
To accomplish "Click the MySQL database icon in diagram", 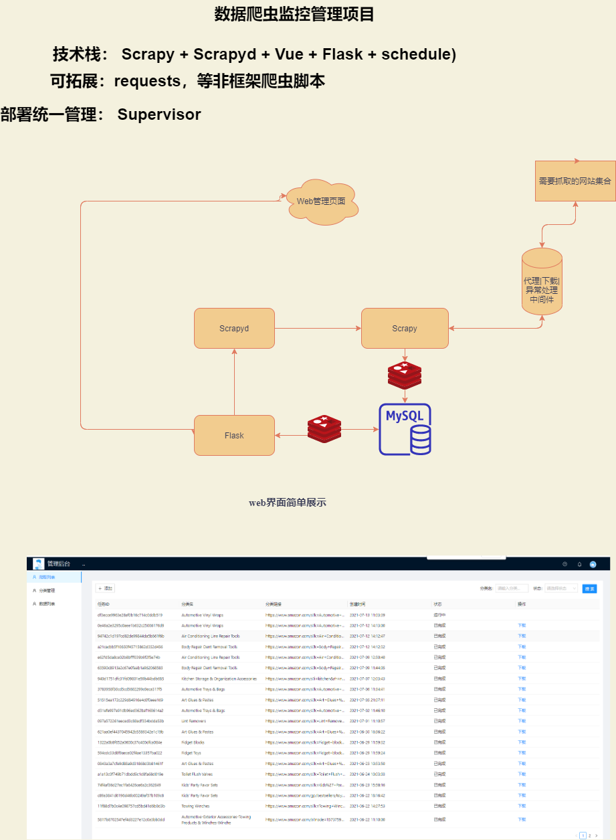I will coord(405,430).
